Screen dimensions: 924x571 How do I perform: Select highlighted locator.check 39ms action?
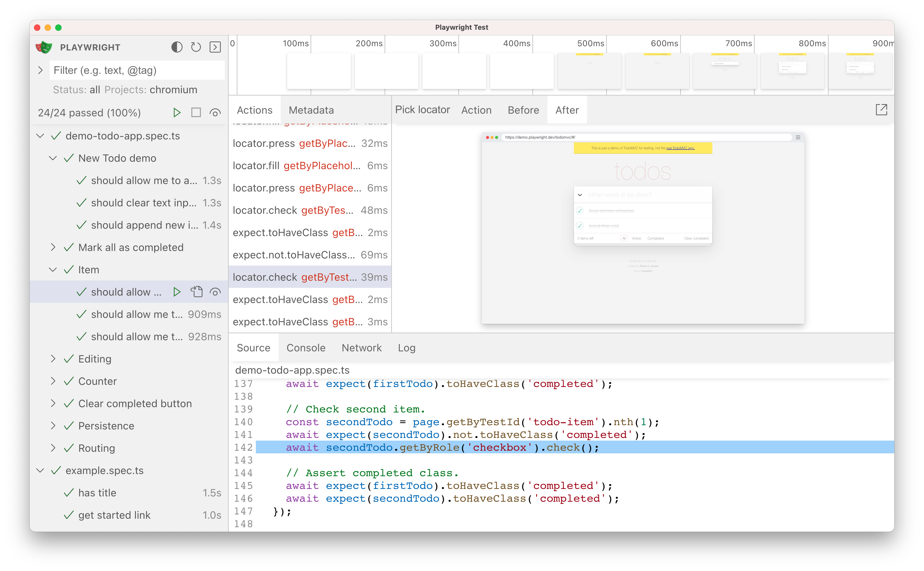click(x=310, y=277)
